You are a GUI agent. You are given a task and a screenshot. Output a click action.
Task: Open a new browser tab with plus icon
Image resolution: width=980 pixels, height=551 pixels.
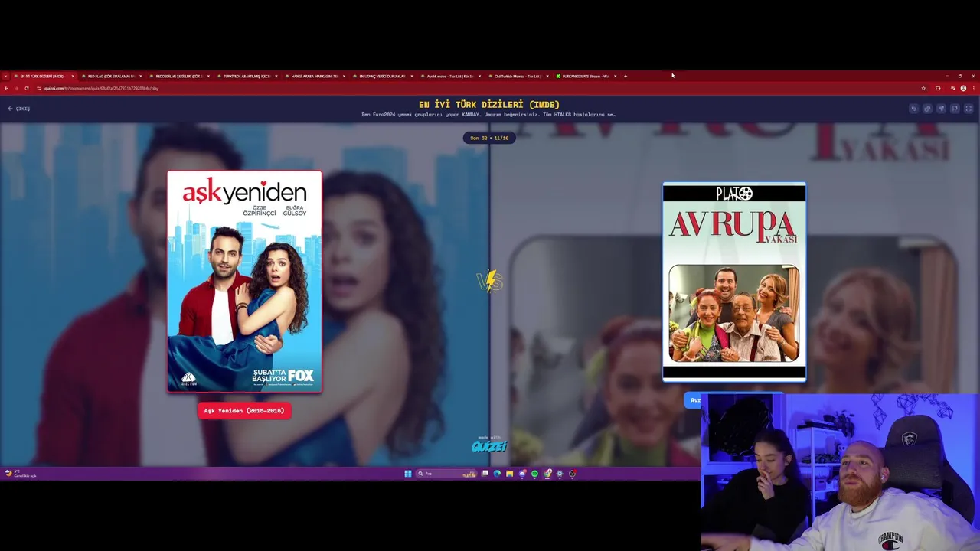(x=626, y=76)
